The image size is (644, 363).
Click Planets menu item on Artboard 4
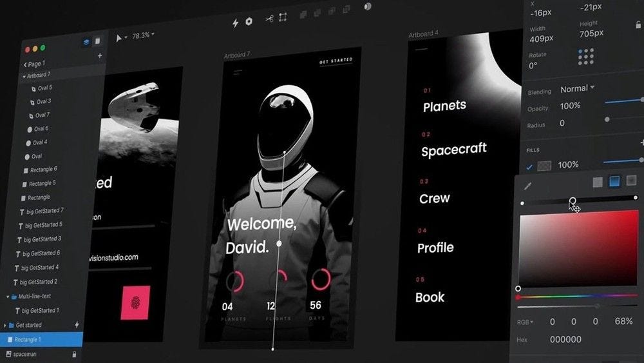pos(444,106)
